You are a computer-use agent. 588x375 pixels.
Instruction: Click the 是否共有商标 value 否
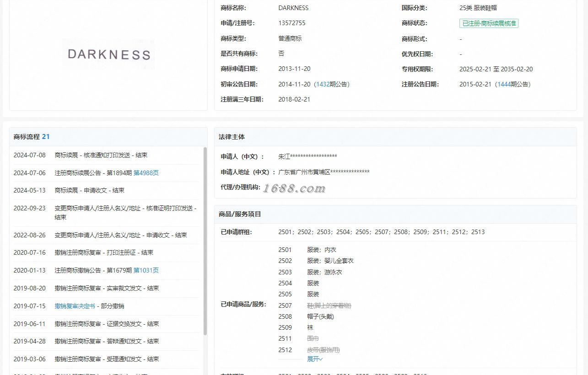[281, 54]
